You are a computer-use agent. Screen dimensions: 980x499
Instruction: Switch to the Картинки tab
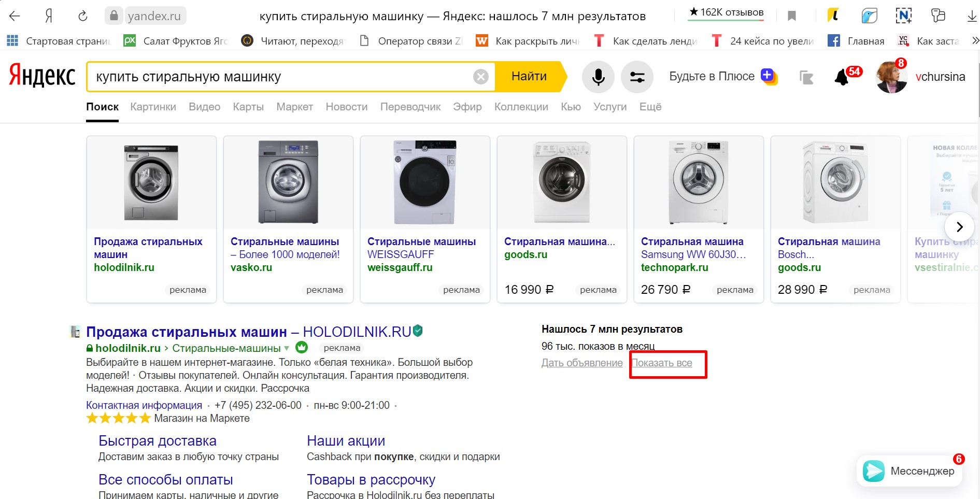point(153,107)
